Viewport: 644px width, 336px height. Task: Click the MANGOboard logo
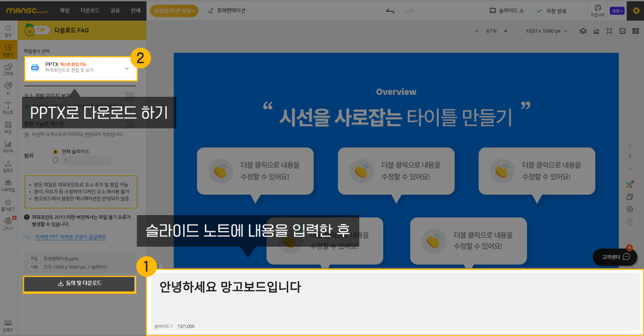(27, 11)
